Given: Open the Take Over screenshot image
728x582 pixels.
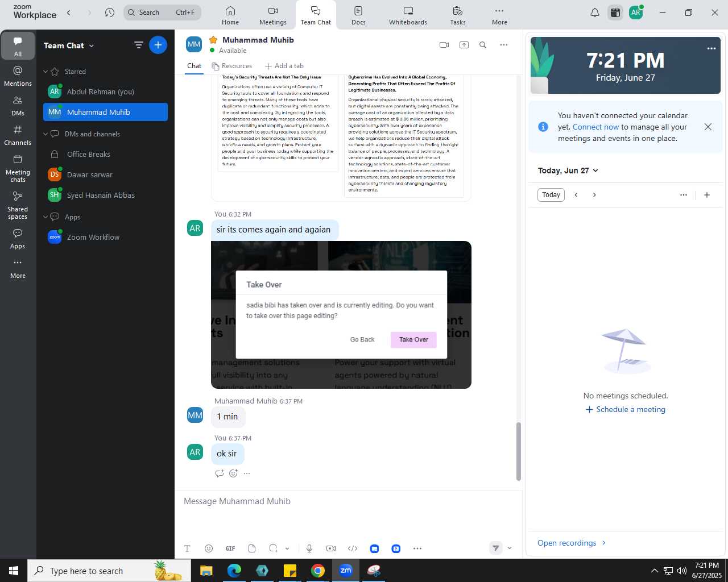Looking at the screenshot, I should click(x=341, y=315).
